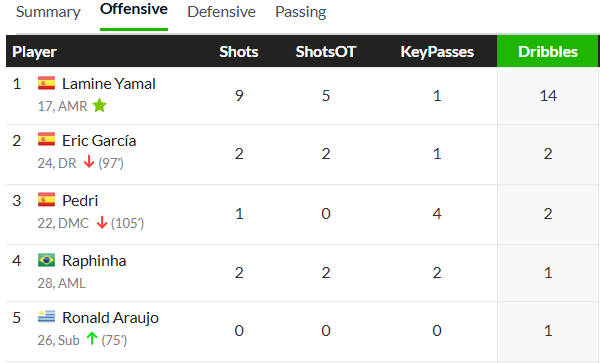The height and width of the screenshot is (363, 600).
Task: Open Lamine Yamal player link
Action: (x=109, y=84)
